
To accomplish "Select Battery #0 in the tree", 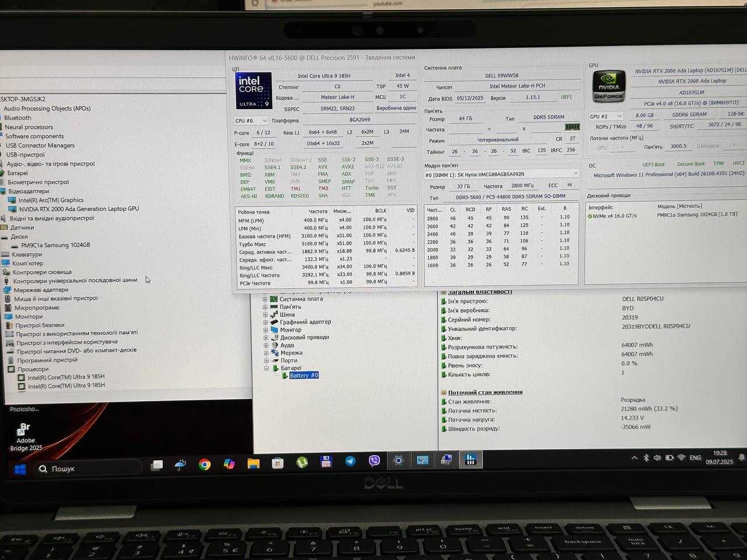I will pyautogui.click(x=304, y=376).
